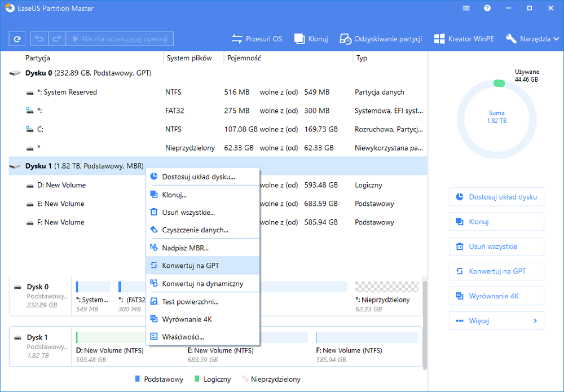564x392 pixels.
Task: Choose Konwertuj na dynamiczny menu entry
Action: pyautogui.click(x=203, y=283)
